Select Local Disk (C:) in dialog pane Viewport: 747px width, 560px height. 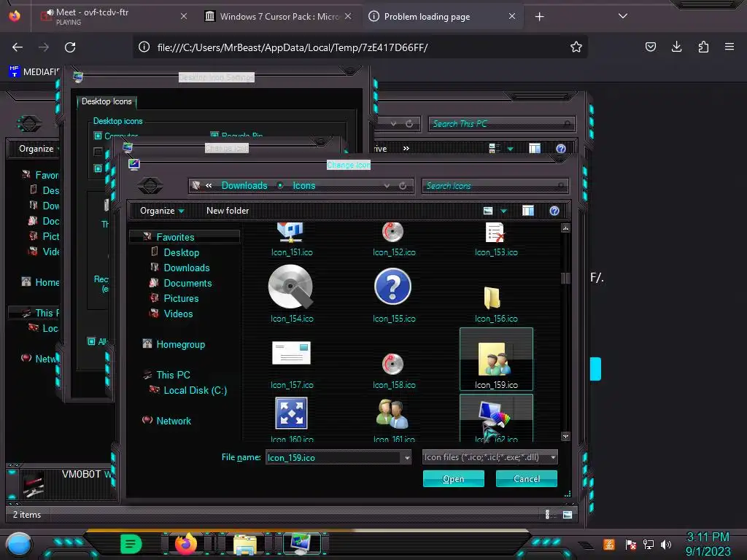click(194, 390)
